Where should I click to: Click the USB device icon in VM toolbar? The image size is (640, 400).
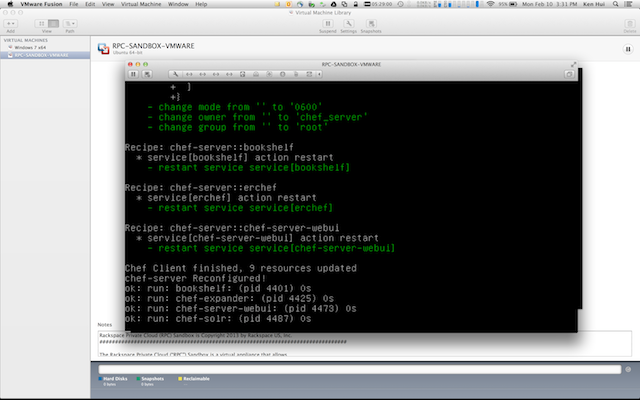click(296, 74)
